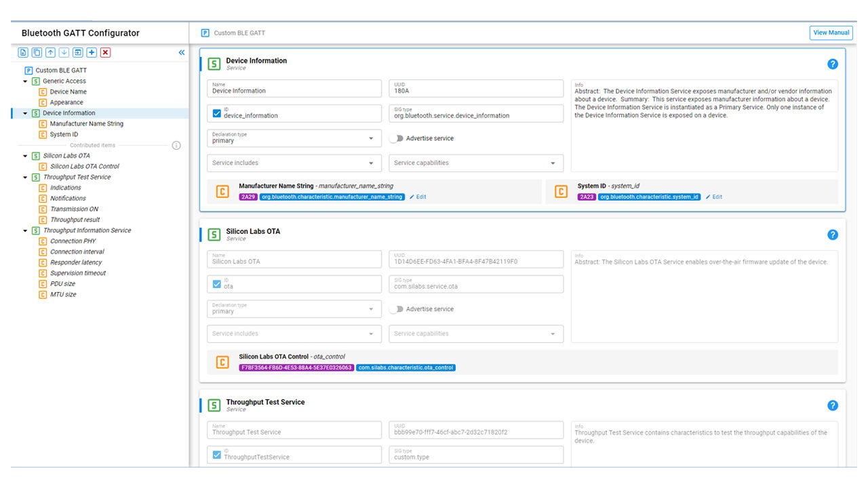Screen dimensions: 868x488
Task: Select Connection PHY tree item
Action: pos(73,241)
